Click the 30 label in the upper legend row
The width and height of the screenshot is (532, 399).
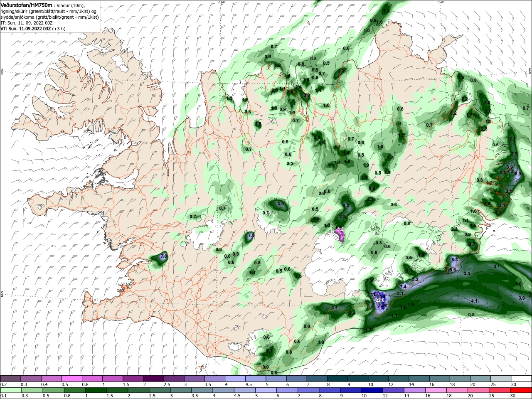pos(514,384)
